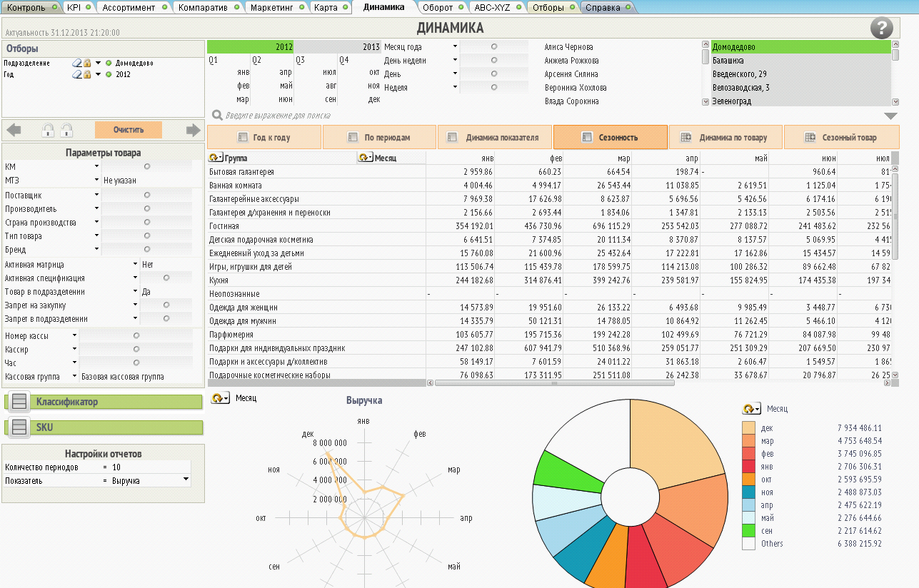Screen dimensions: 919x588
Task: Open the Динамика по товару report
Action: click(725, 137)
